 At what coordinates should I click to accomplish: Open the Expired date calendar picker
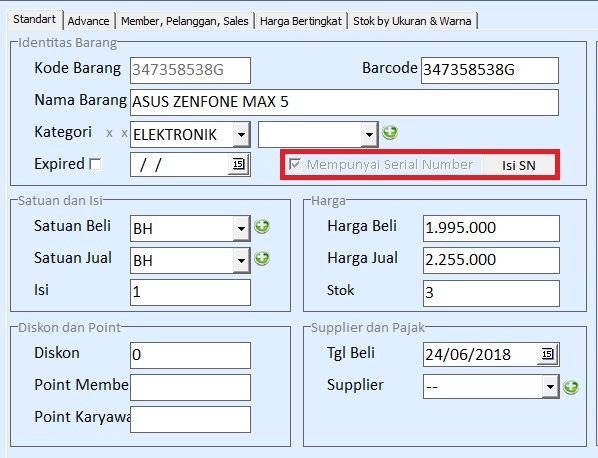click(x=238, y=164)
